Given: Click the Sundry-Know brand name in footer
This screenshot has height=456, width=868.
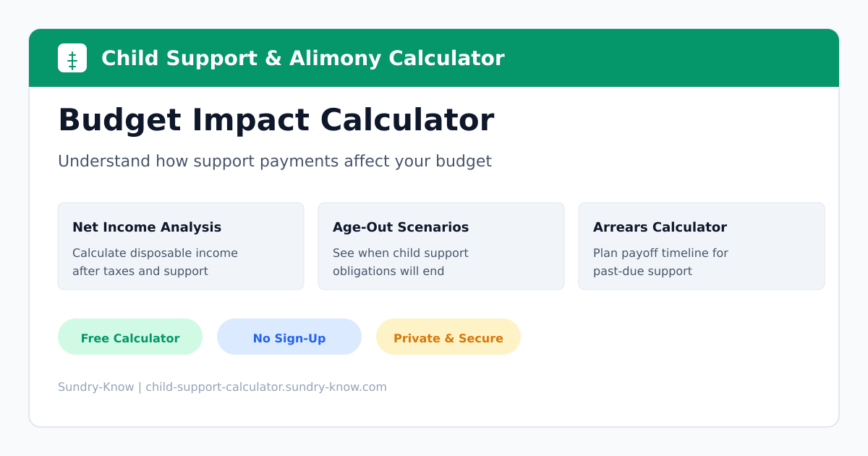Looking at the screenshot, I should coord(95,387).
